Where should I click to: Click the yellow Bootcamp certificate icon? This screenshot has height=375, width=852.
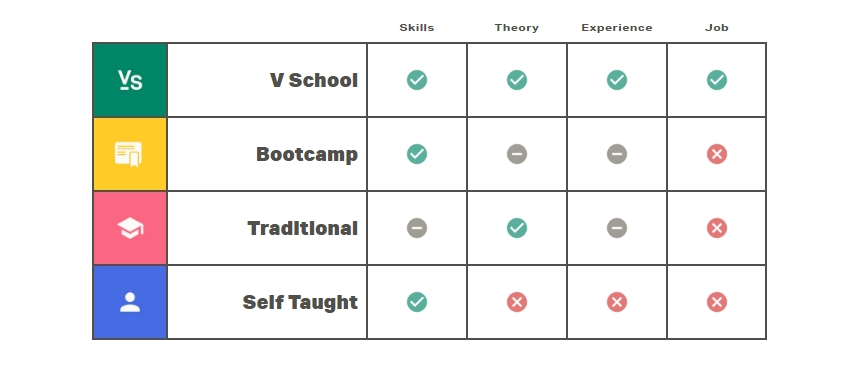(x=130, y=154)
